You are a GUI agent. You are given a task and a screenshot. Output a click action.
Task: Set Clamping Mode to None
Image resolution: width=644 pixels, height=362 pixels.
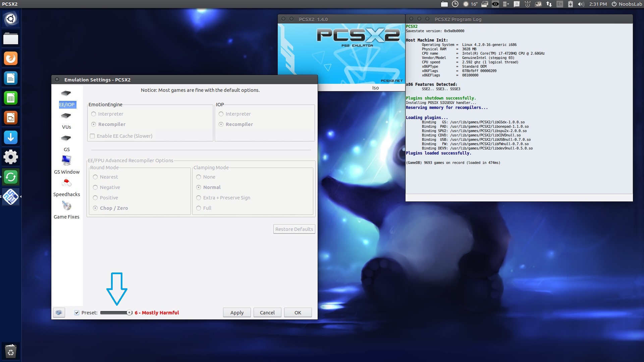(x=206, y=177)
